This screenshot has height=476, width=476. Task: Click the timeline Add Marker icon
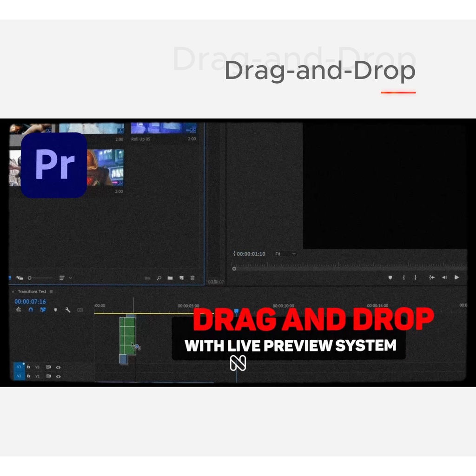coord(55,310)
